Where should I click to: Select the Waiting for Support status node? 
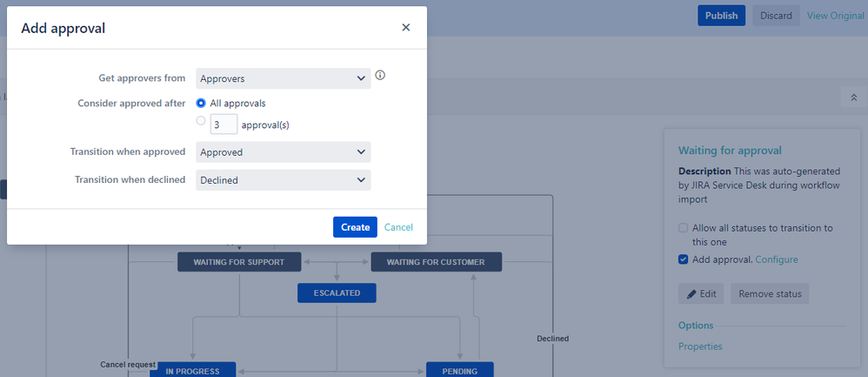click(239, 262)
